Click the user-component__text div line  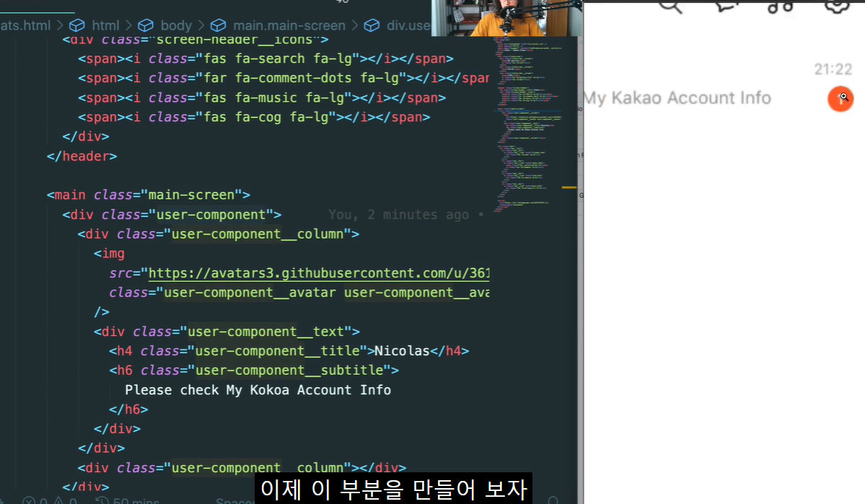pyautogui.click(x=227, y=332)
